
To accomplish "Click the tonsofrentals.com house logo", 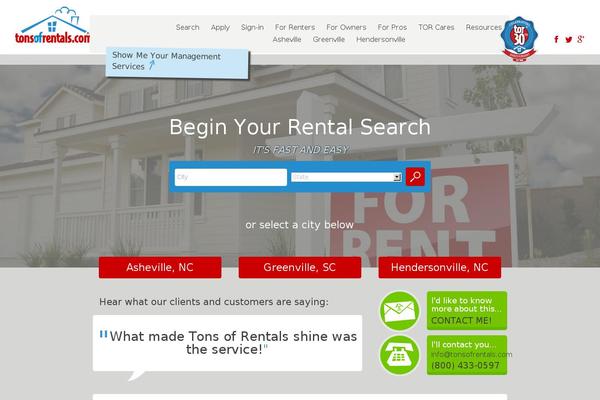I will tap(52, 25).
